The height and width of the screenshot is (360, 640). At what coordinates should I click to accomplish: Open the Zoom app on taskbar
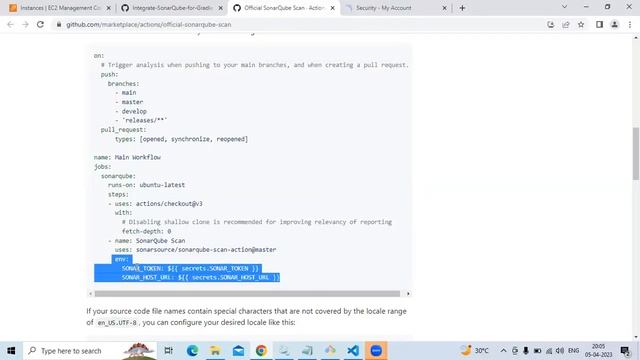[376, 351]
